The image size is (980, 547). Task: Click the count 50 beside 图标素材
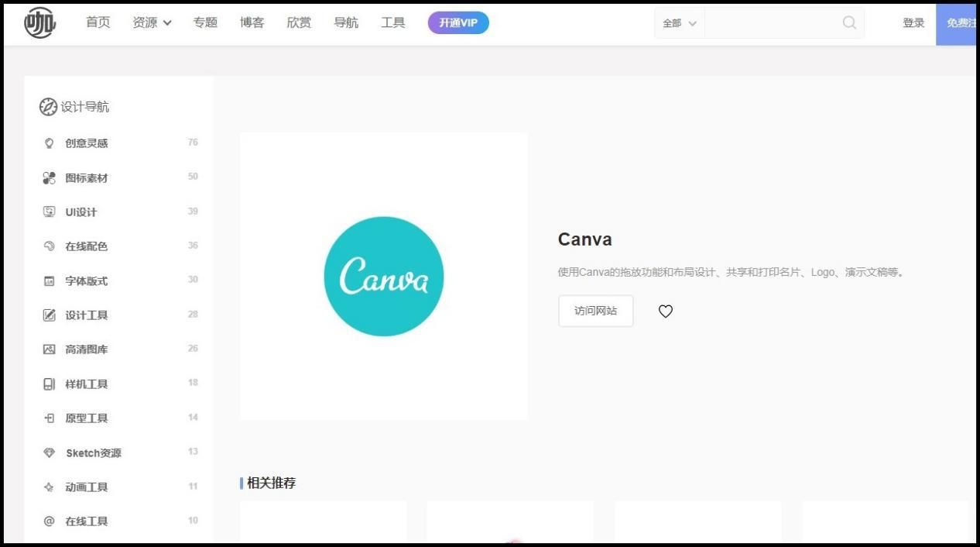193,177
